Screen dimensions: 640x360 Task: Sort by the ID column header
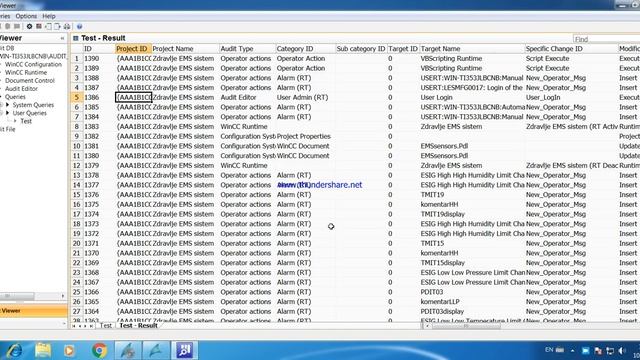click(99, 49)
